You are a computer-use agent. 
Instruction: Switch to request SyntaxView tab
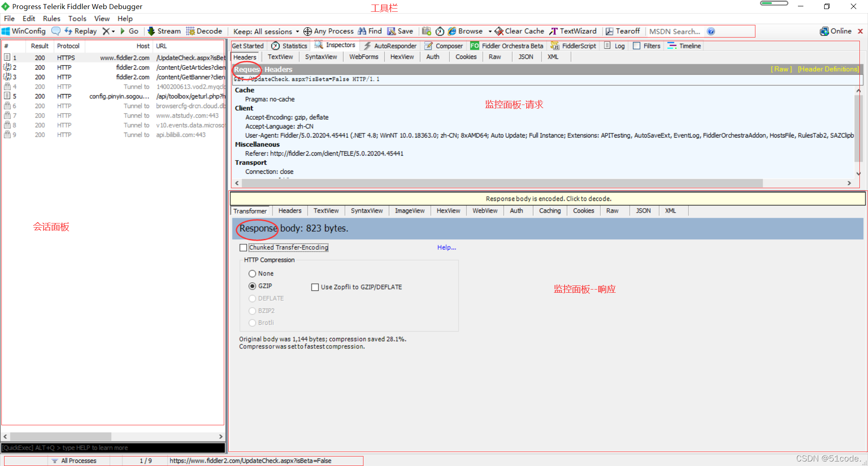click(321, 57)
